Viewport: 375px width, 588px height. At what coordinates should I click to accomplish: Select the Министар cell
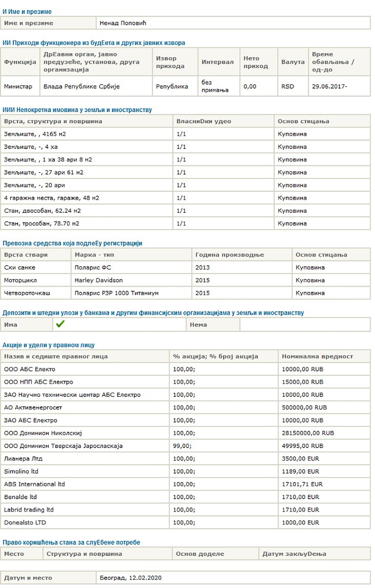[20, 86]
